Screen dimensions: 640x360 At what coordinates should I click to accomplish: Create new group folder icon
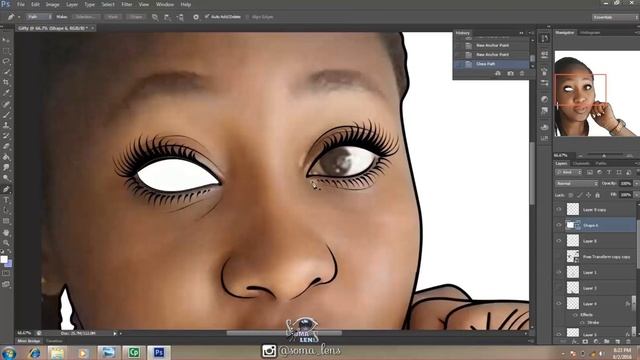(x=607, y=341)
